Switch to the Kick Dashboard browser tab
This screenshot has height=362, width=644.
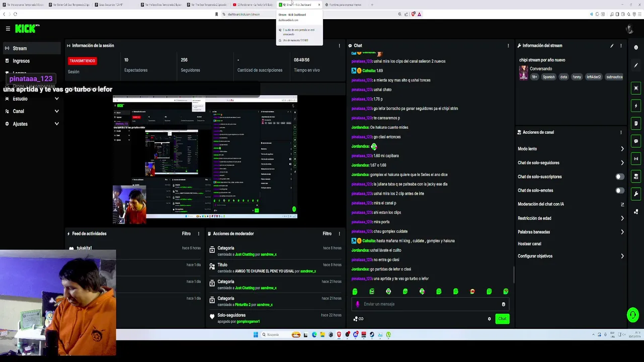299,5
